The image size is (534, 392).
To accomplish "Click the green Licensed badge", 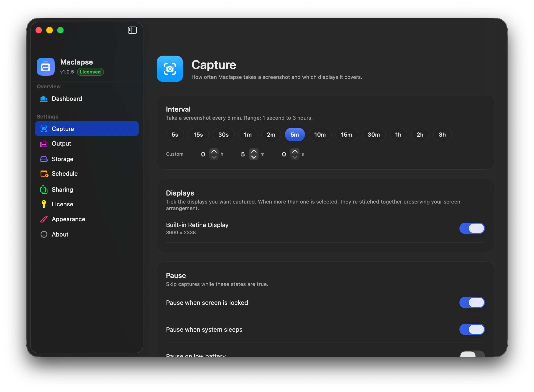I will click(x=90, y=72).
